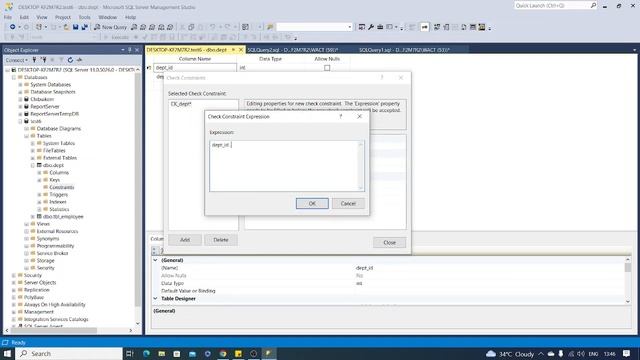Collapse the (General) section in Column Properties

[156, 260]
